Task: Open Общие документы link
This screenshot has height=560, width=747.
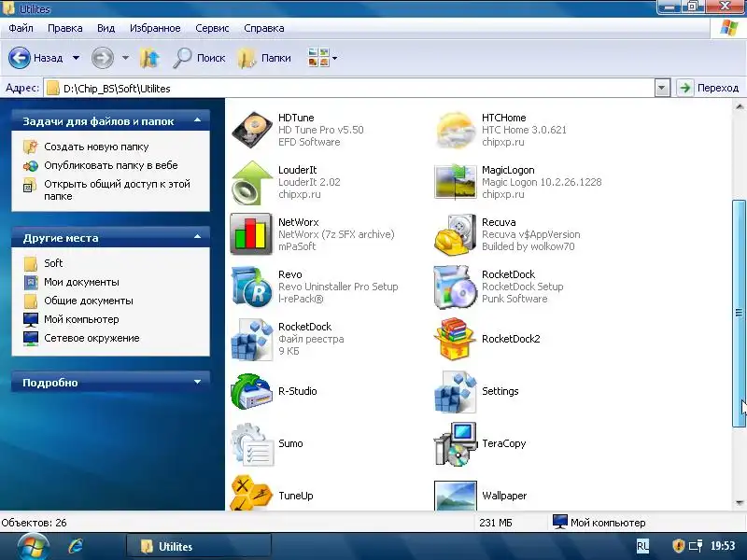Action: coord(88,301)
